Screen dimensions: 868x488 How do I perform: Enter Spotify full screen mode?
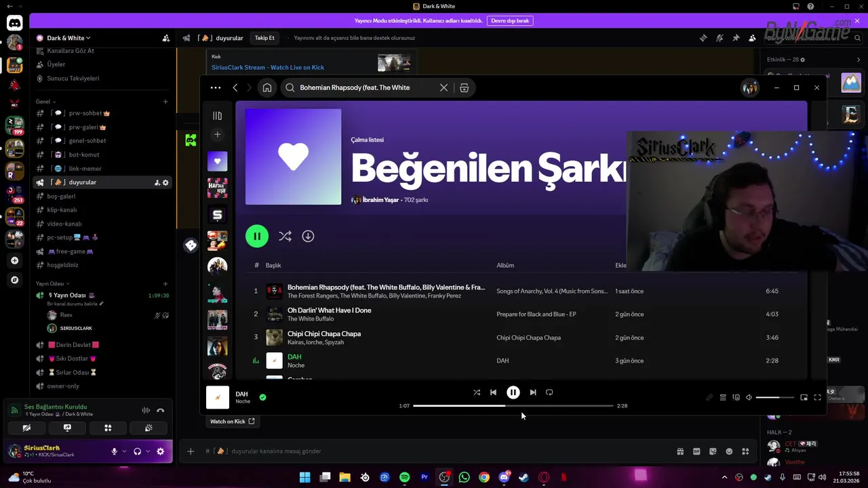pyautogui.click(x=817, y=397)
